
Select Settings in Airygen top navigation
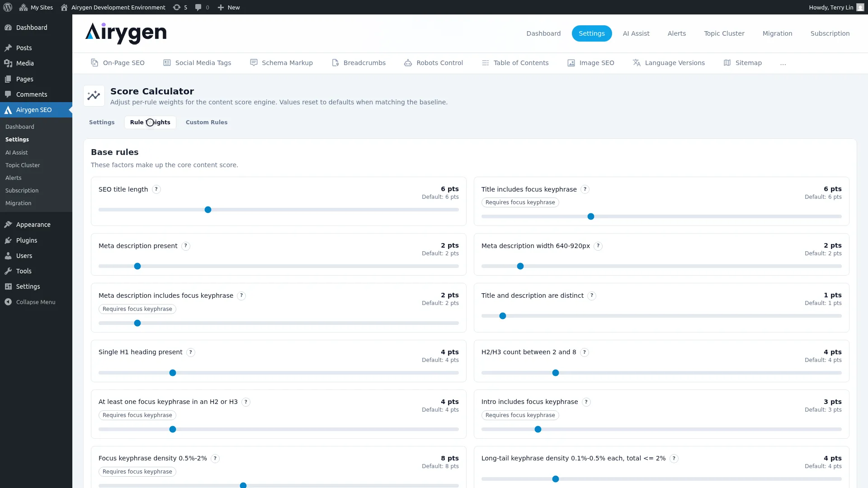point(592,33)
